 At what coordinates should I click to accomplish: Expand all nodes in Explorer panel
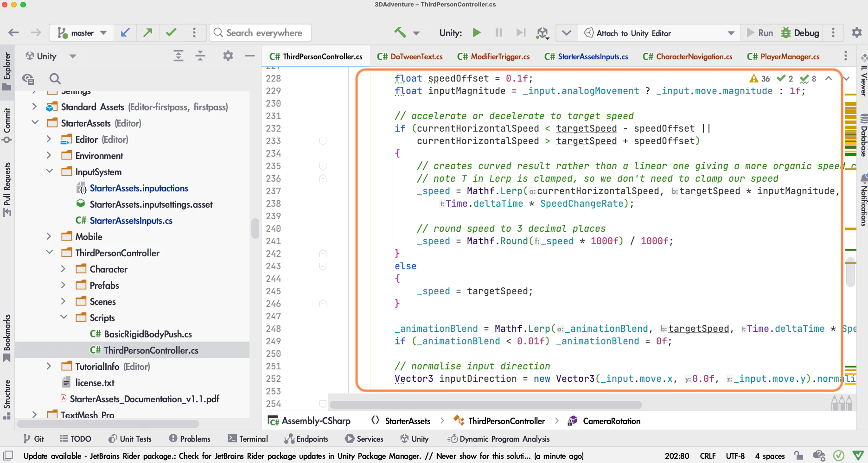179,56
